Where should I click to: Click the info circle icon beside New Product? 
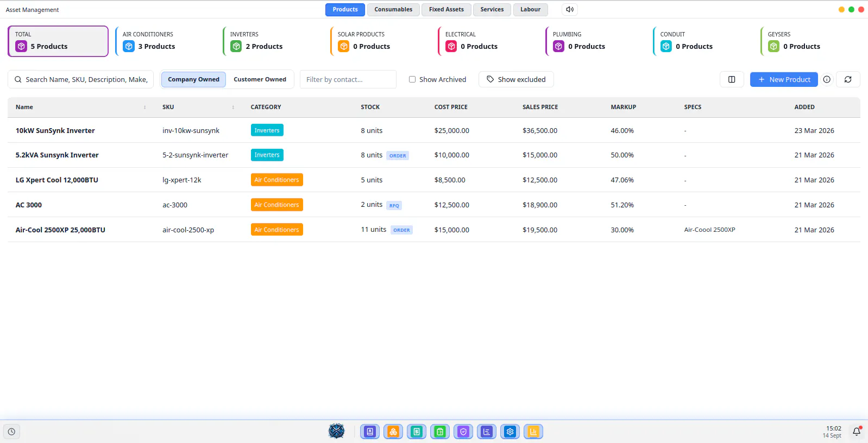pos(827,79)
